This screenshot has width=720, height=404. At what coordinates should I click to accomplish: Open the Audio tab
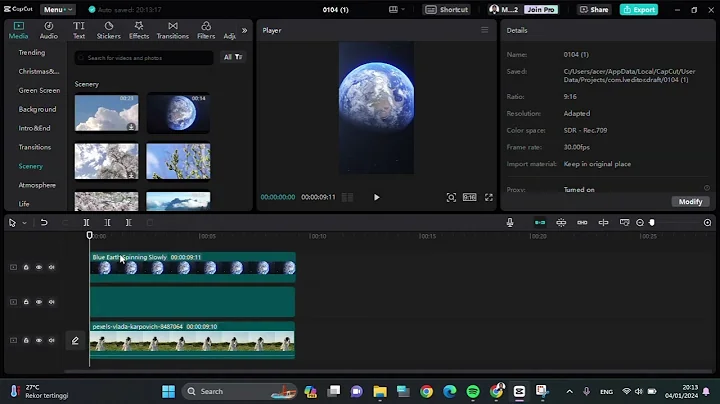point(49,30)
